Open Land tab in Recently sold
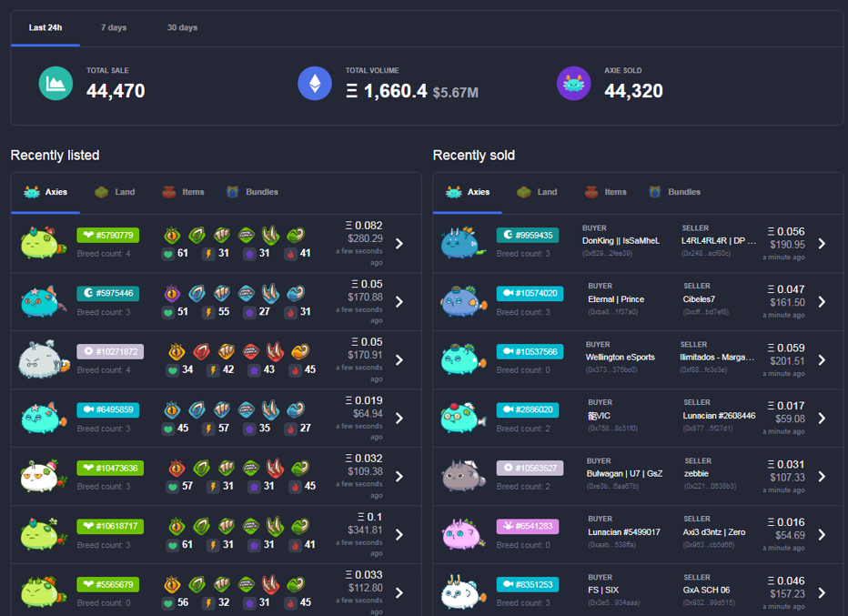Viewport: 848px width, 616px height. [x=537, y=192]
